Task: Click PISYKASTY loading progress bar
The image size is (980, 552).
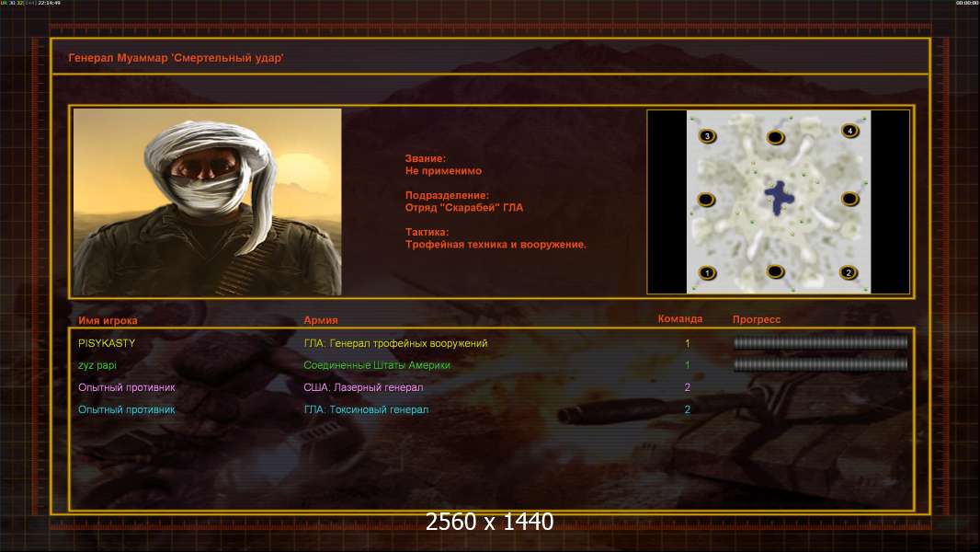Action: (820, 342)
